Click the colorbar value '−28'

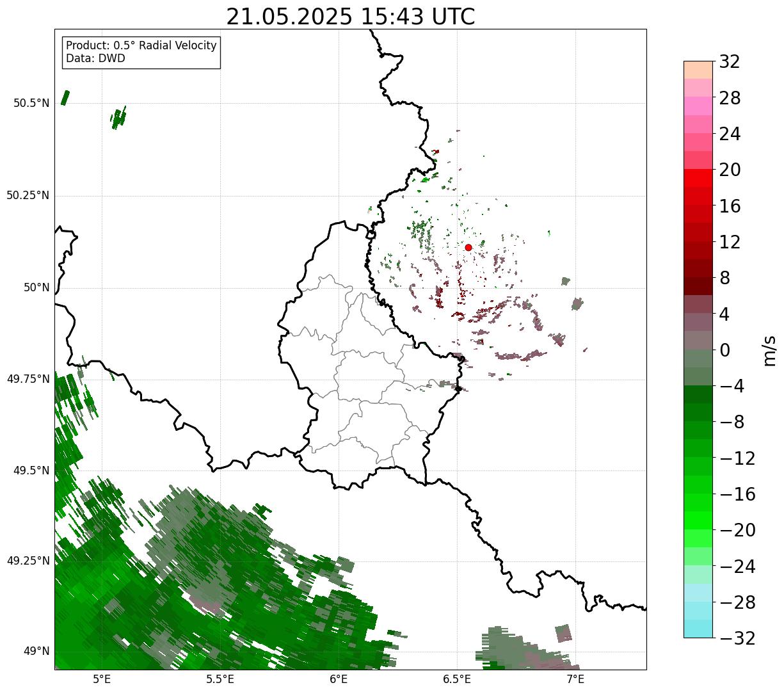pyautogui.click(x=737, y=602)
